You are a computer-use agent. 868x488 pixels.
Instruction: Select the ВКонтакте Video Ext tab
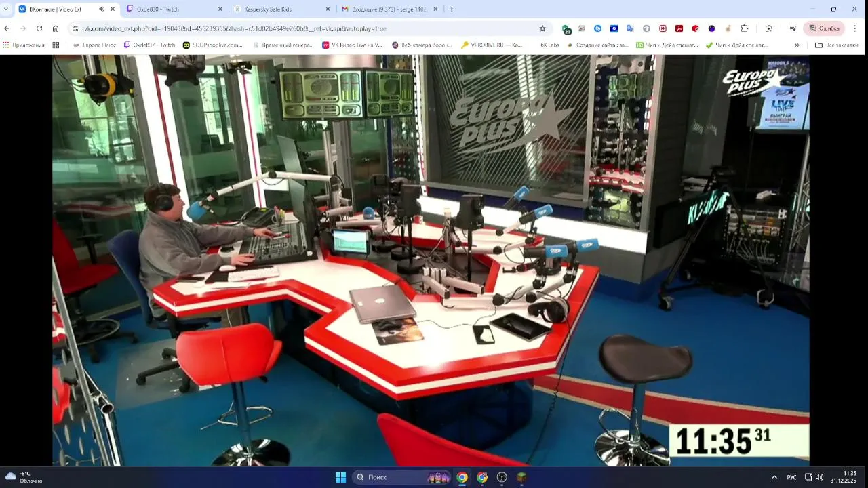(x=66, y=9)
